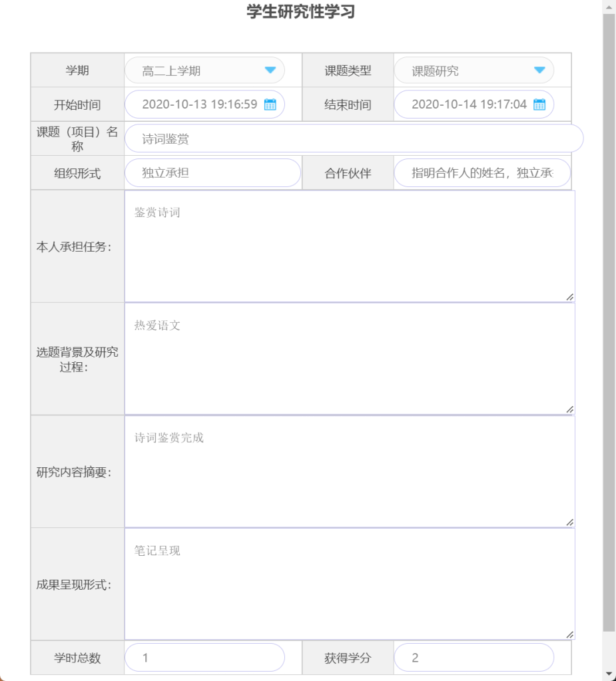
Task: Click resize handle of 选题背景及研究过程 textarea
Action: click(570, 410)
